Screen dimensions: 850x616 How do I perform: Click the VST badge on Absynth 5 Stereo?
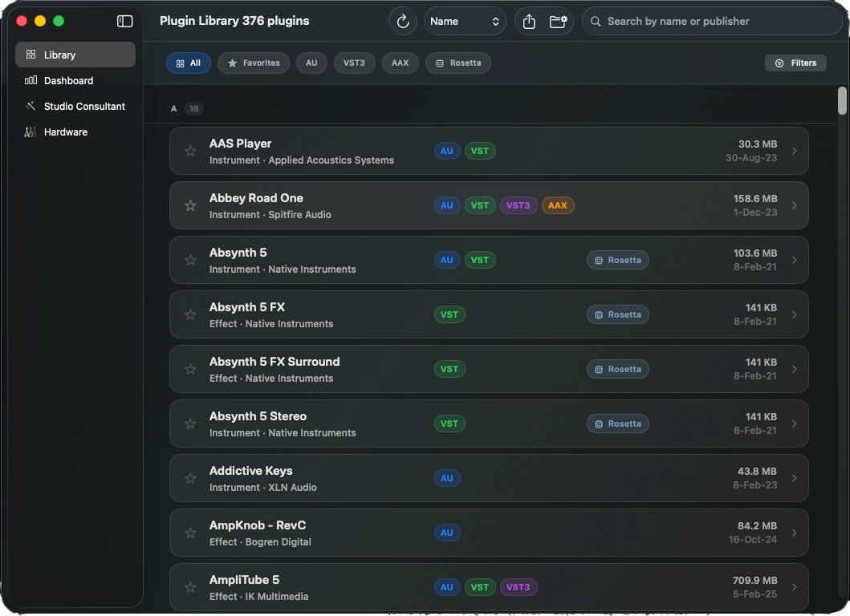pos(449,423)
